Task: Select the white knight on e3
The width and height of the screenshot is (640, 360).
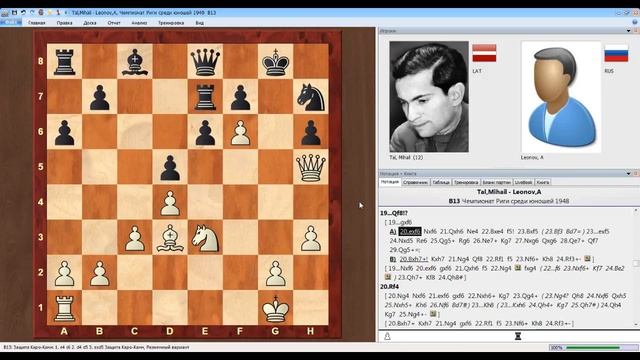Action: [x=205, y=237]
